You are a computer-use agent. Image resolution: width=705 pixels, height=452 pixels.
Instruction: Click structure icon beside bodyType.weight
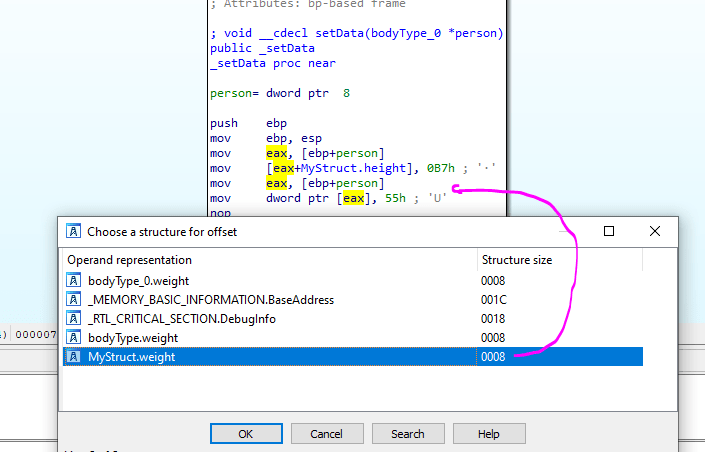pos(74,337)
